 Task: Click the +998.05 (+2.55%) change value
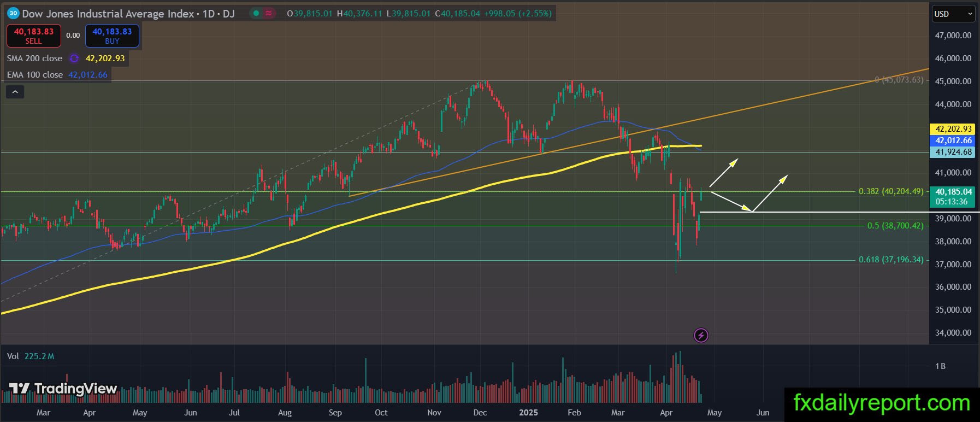(x=518, y=14)
